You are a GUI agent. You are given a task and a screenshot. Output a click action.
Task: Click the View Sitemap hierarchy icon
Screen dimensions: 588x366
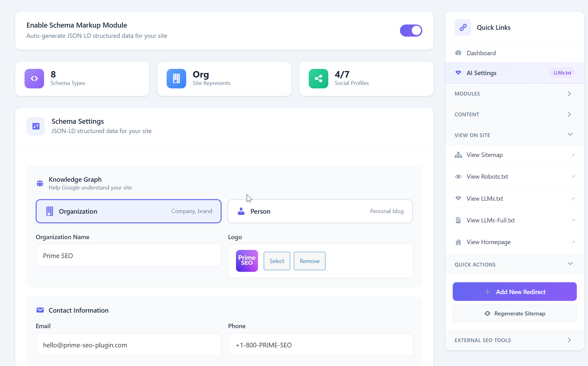tap(458, 155)
